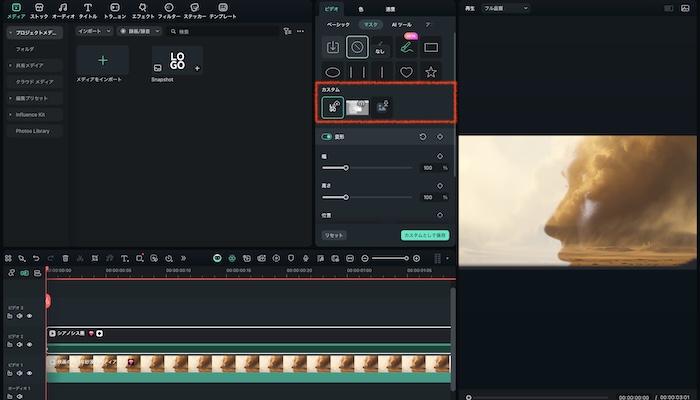Select the heart-shaped mask
700x400 pixels.
(x=406, y=72)
